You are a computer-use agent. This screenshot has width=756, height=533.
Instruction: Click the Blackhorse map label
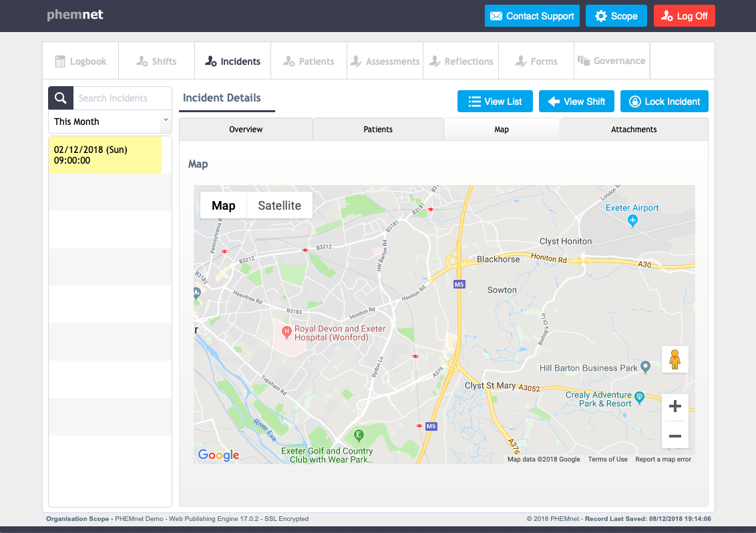498,259
